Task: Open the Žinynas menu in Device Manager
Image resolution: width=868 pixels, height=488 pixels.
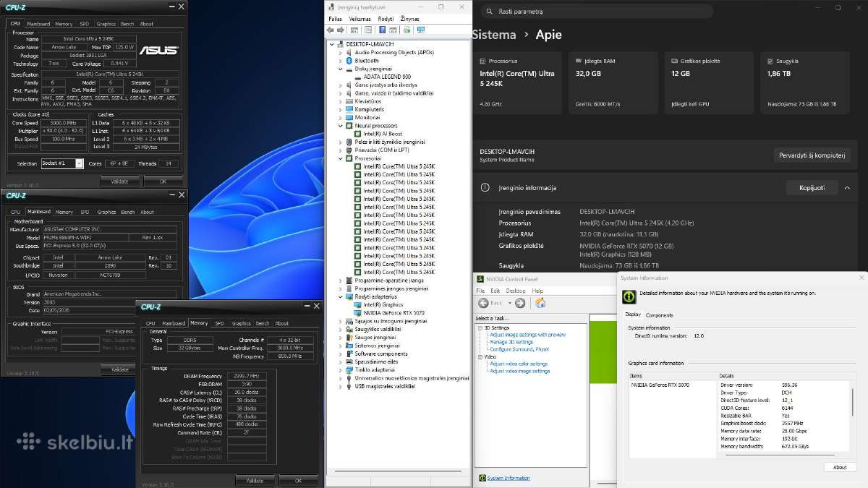Action: coord(410,19)
